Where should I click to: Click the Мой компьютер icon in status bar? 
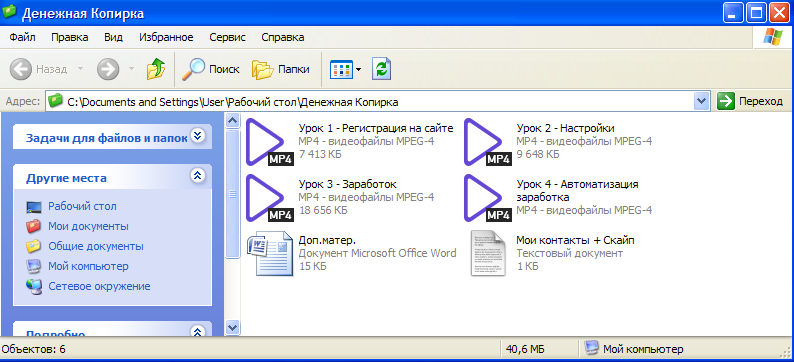[x=591, y=348]
